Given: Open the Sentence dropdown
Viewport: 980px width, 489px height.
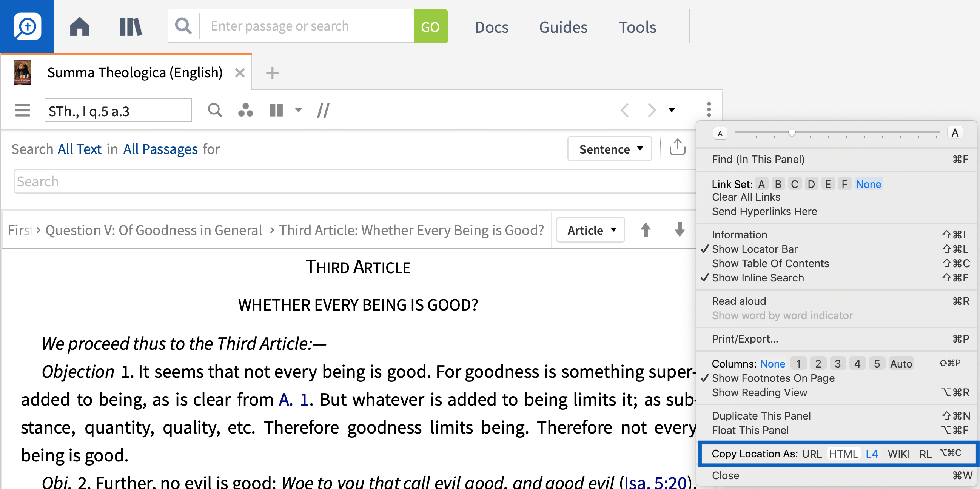Looking at the screenshot, I should coord(609,149).
